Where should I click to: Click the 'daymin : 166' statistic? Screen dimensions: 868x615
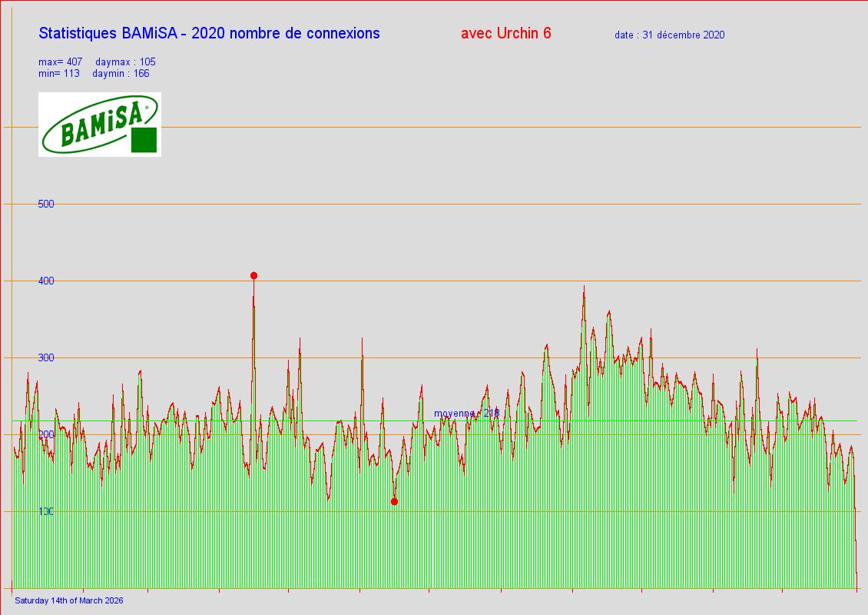121,74
